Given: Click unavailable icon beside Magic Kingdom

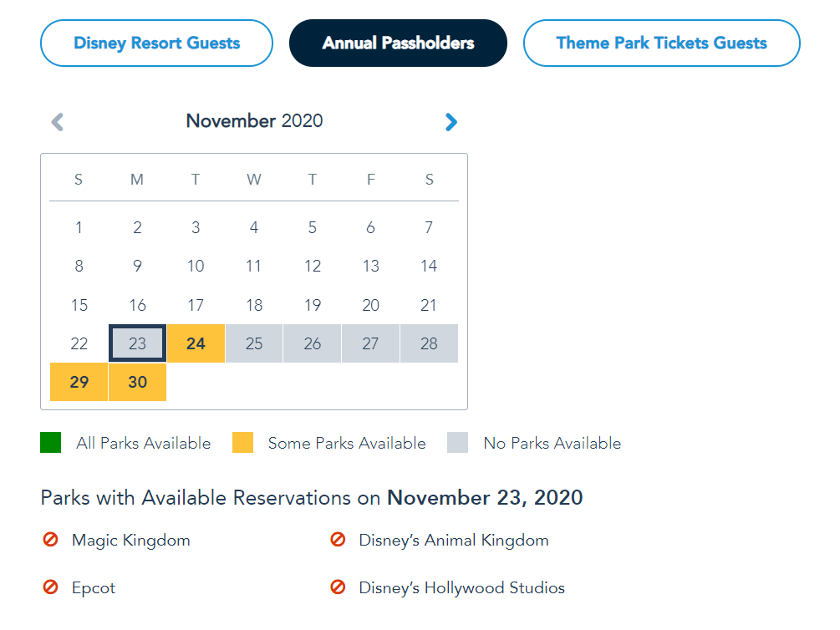Looking at the screenshot, I should [50, 540].
